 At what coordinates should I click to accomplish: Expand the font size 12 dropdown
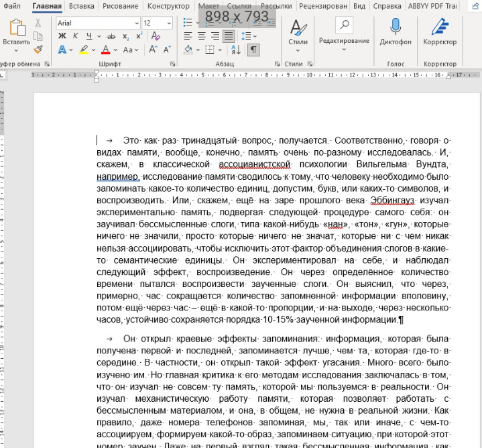tap(169, 23)
